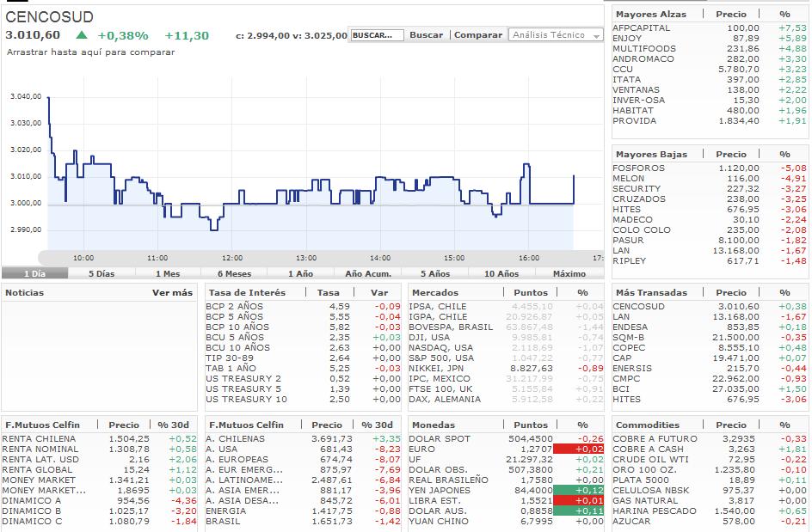The width and height of the screenshot is (812, 532).
Task: Click the chart at the 16:00 price spike
Action: pyautogui.click(x=526, y=164)
